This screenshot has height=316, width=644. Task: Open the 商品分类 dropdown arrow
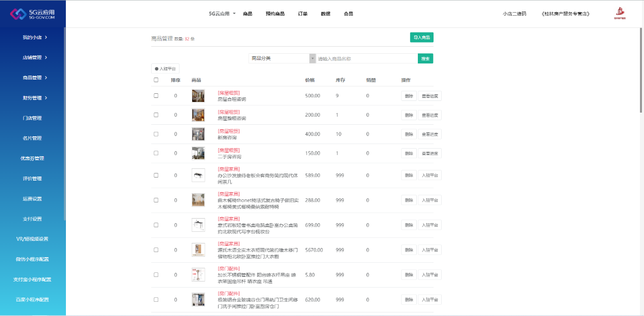[x=312, y=58]
